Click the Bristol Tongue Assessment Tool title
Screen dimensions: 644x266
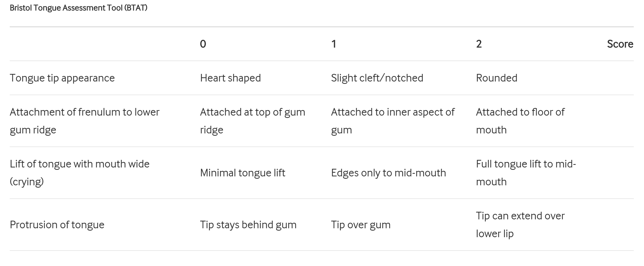(x=78, y=8)
